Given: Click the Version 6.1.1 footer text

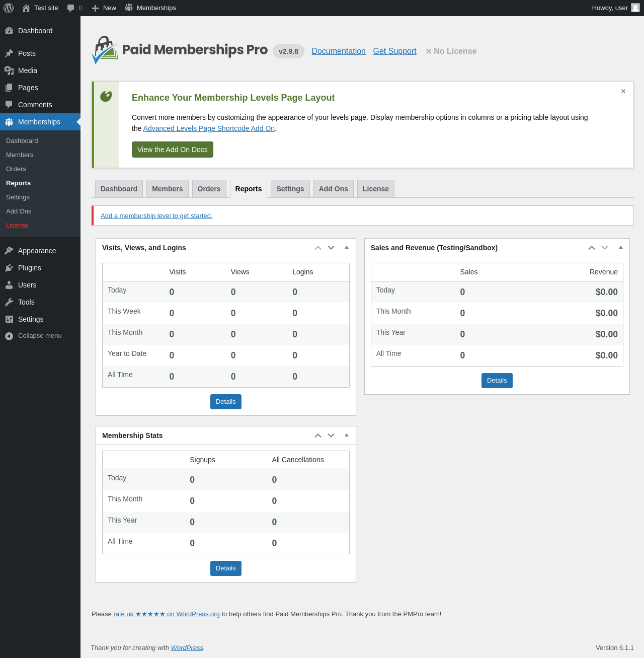Looking at the screenshot, I should (x=615, y=648).
